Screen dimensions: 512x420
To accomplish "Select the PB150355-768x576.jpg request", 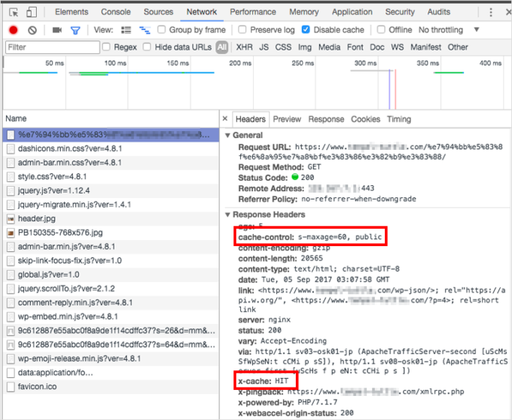I will tap(111, 233).
